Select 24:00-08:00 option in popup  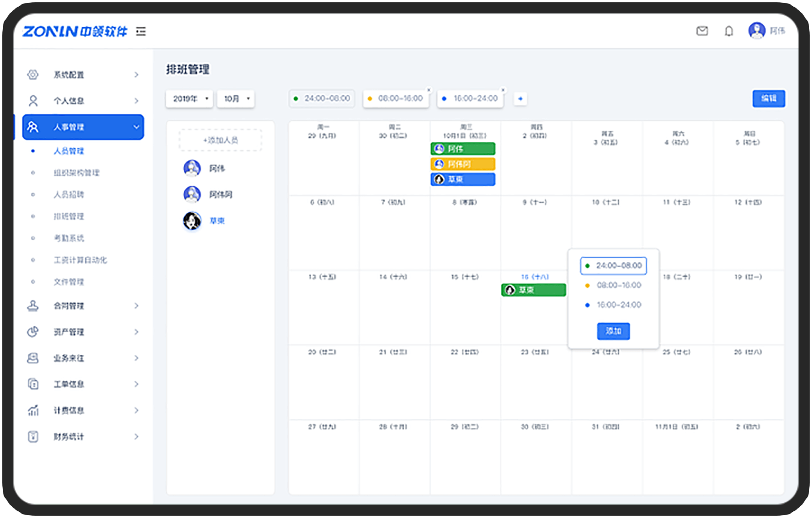pos(613,266)
